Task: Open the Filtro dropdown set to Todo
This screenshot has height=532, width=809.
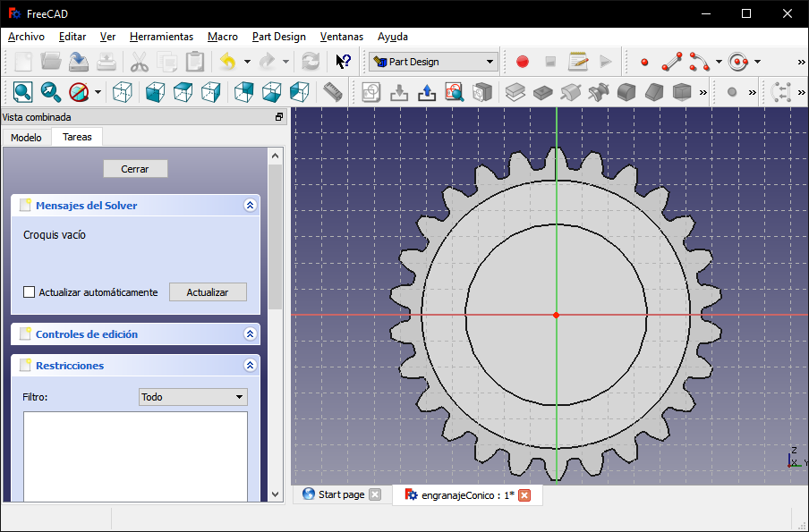Action: [x=193, y=397]
